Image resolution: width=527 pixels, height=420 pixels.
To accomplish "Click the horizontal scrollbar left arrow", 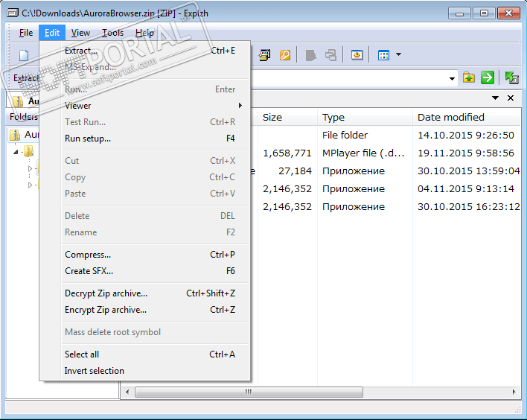I will (x=127, y=392).
